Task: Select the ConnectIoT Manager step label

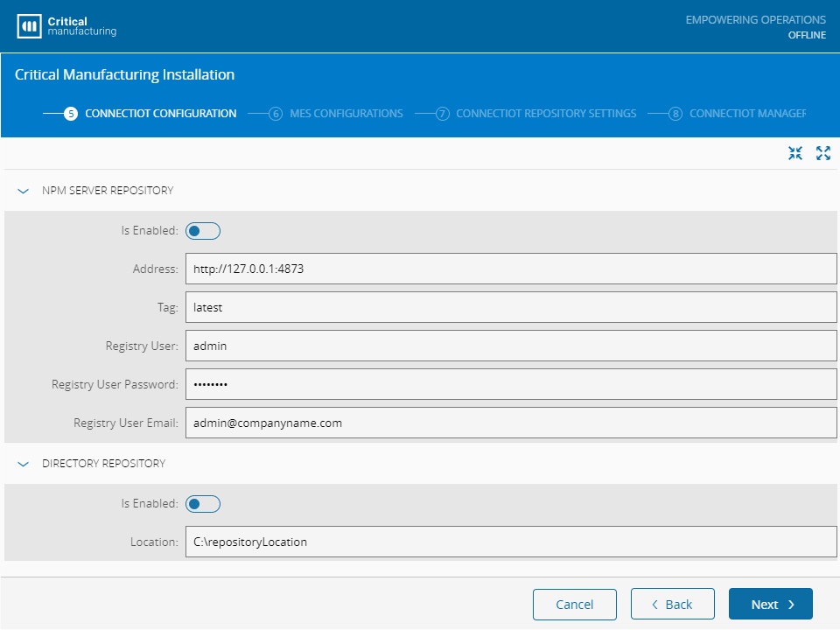Action: pos(746,114)
